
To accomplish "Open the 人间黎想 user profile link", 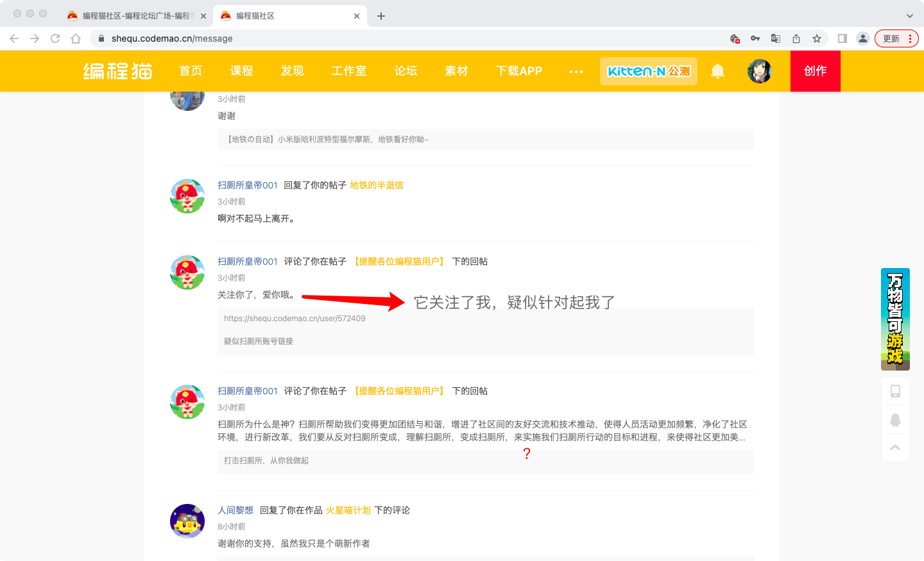I will pos(235,510).
